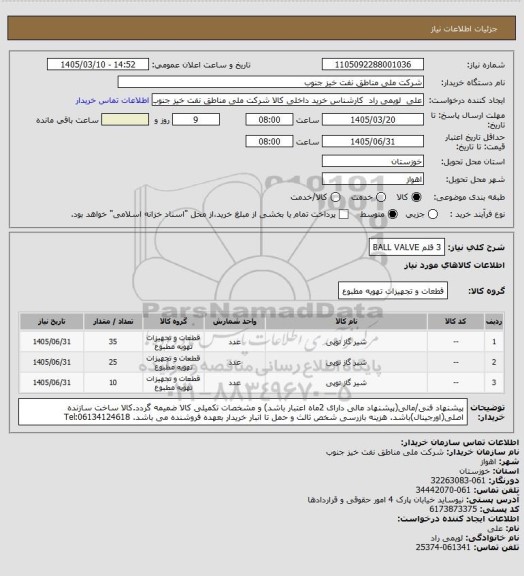Open the buyer contact information link

click(112, 100)
